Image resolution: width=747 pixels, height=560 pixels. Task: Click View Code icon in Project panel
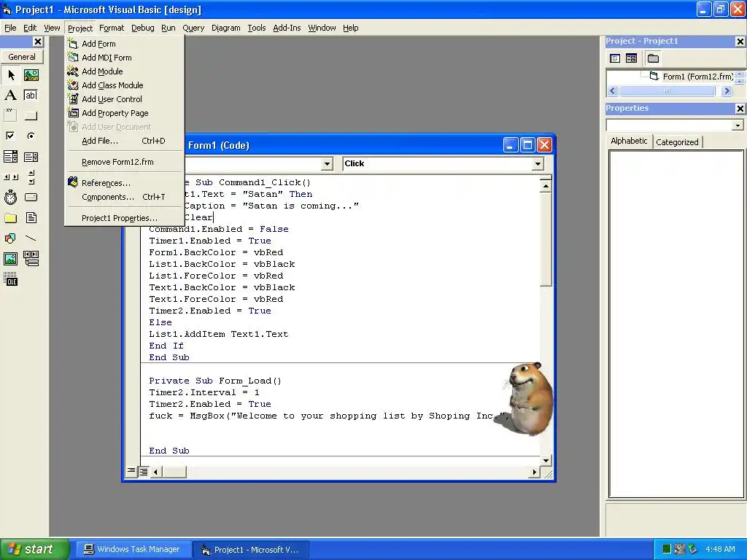(x=615, y=58)
